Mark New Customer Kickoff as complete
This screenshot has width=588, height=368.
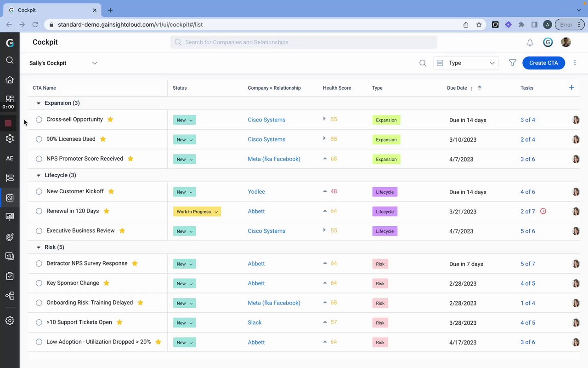39,192
